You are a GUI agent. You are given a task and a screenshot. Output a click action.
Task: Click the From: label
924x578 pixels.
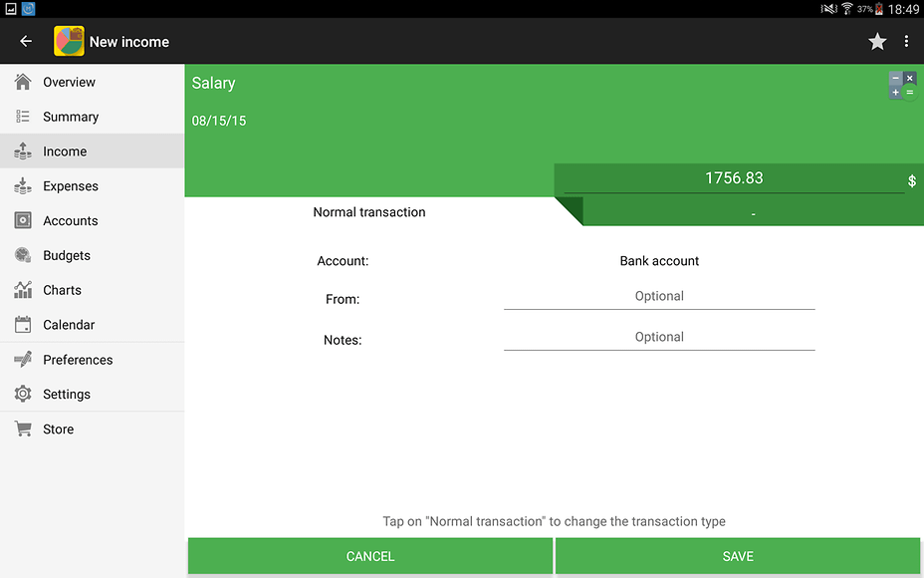tap(343, 299)
